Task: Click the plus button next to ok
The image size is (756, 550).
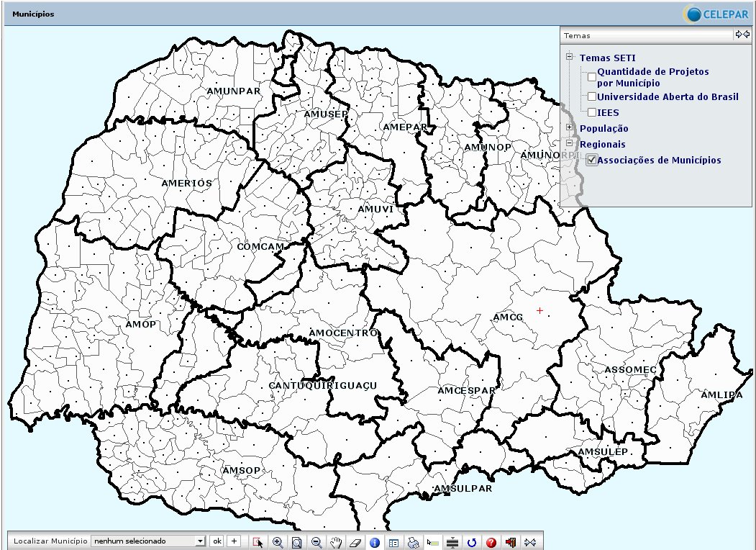Action: click(x=233, y=541)
